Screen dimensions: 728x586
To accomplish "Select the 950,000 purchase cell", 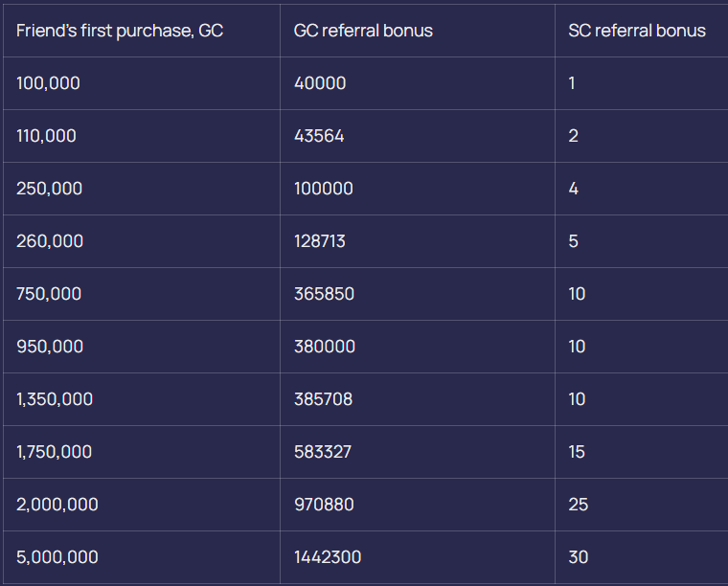I will pyautogui.click(x=50, y=347).
